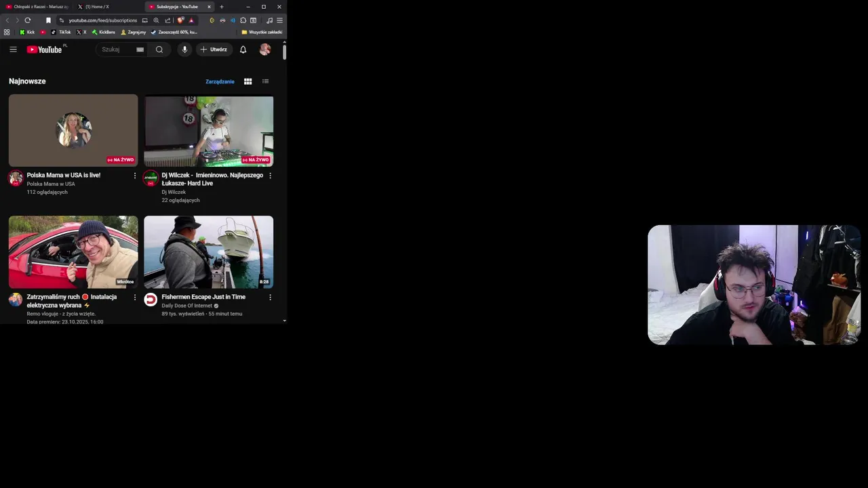The image size is (868, 488).
Task: Open the YouTube bookmark icon in the bookmarks bar
Action: click(x=43, y=32)
